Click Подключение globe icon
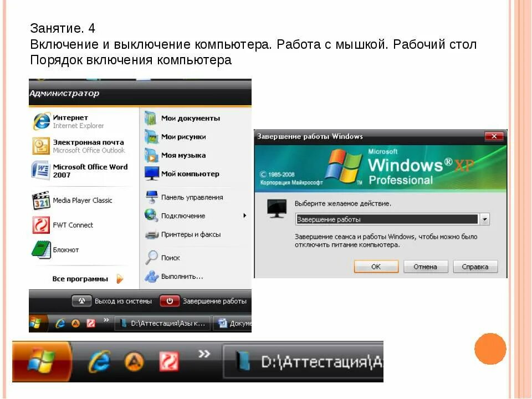The width and height of the screenshot is (532, 399). [151, 216]
